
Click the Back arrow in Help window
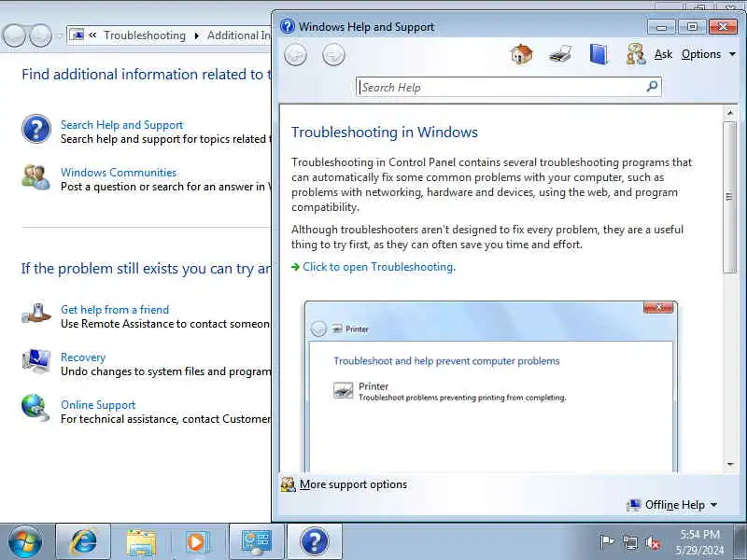(x=295, y=55)
